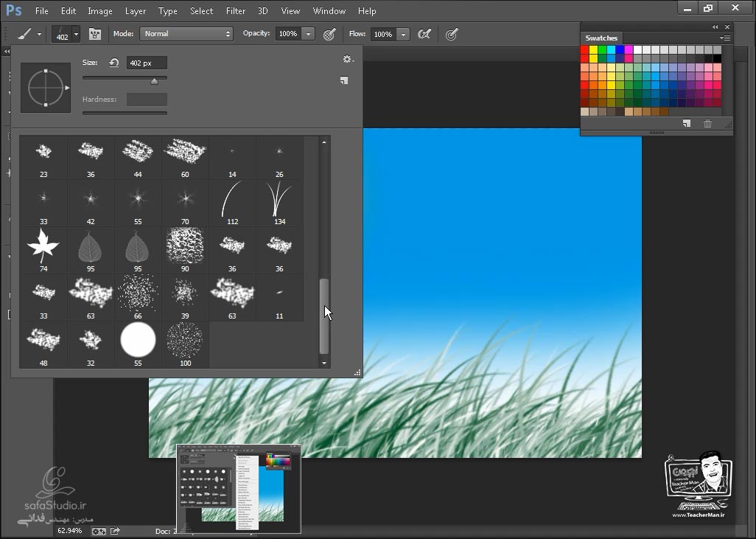Screen dimensions: 756x539
Task: Click brush list scroll up arrow
Action: click(x=324, y=142)
